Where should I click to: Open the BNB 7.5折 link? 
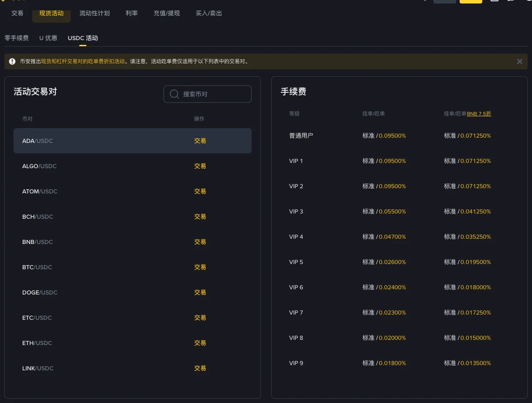pyautogui.click(x=479, y=114)
